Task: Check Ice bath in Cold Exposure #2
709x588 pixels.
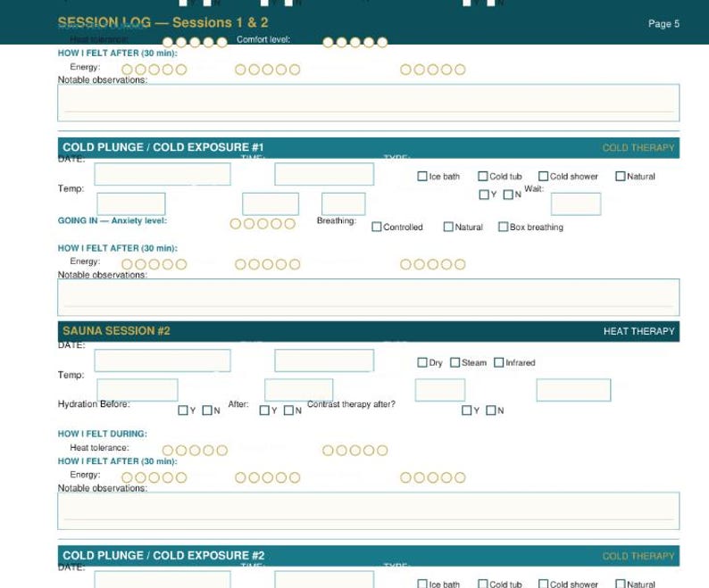Action: pyautogui.click(x=421, y=584)
